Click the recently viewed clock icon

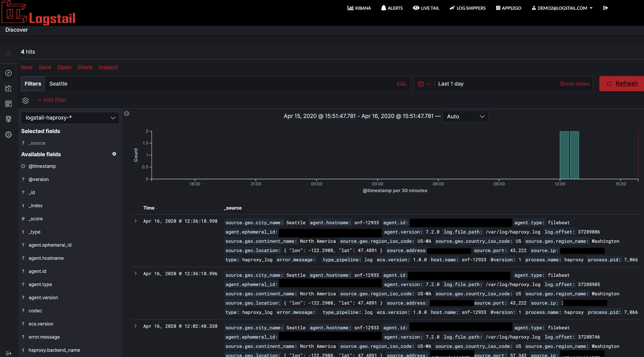8,54
